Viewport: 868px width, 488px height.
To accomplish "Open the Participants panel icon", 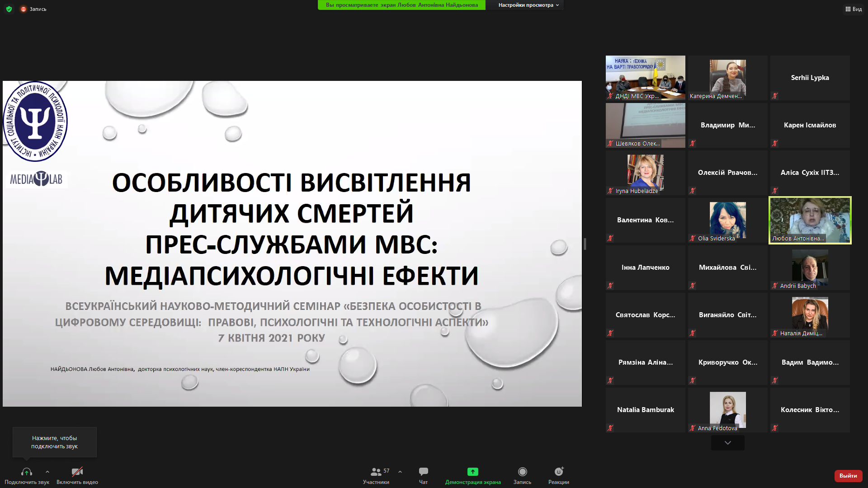I will pyautogui.click(x=376, y=472).
